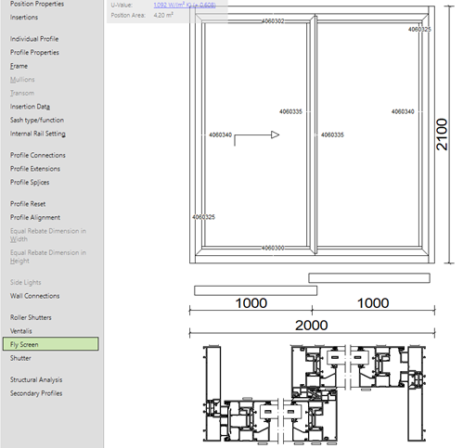This screenshot has width=476, height=448.
Task: Click the greyed-out Transom entry
Action: (x=22, y=93)
